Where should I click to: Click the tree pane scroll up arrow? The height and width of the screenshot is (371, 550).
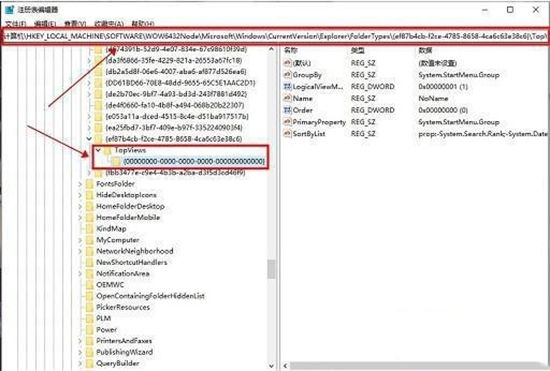point(271,50)
